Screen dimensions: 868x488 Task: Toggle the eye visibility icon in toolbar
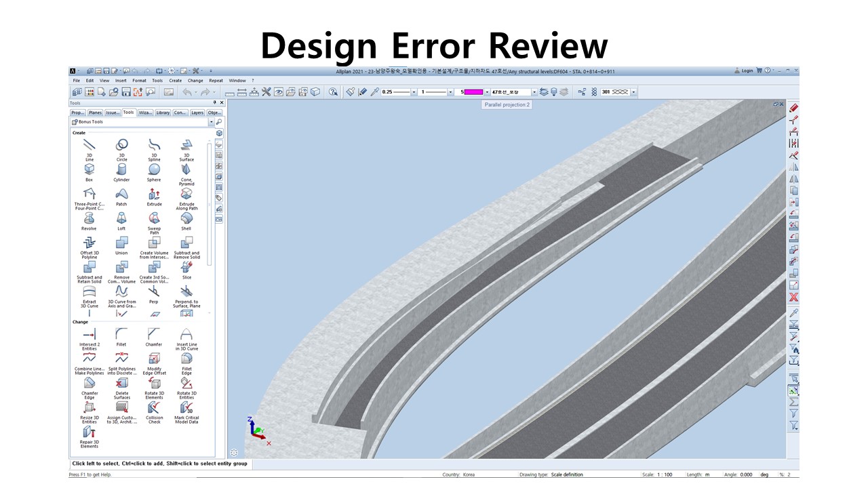(x=278, y=91)
